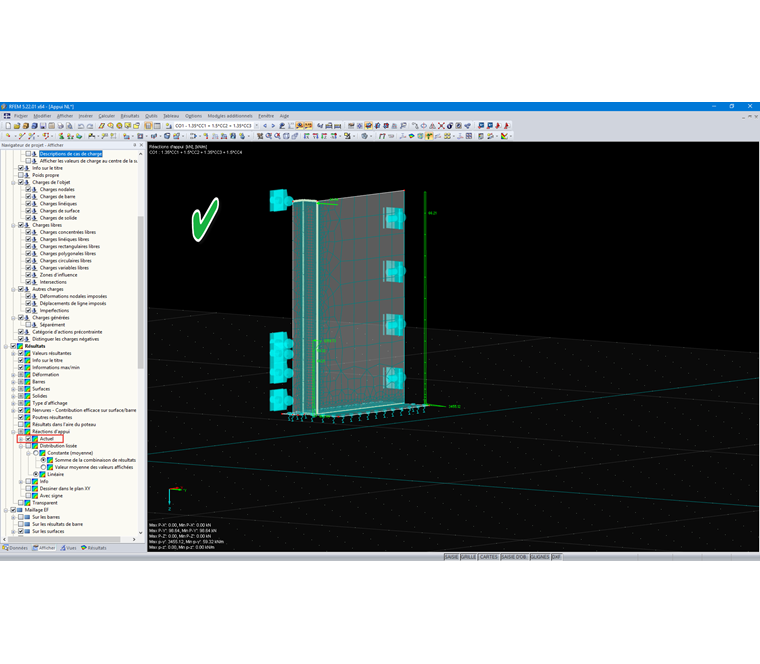Click the red X delete icon in top toolbar
The image size is (760, 664).
441,126
